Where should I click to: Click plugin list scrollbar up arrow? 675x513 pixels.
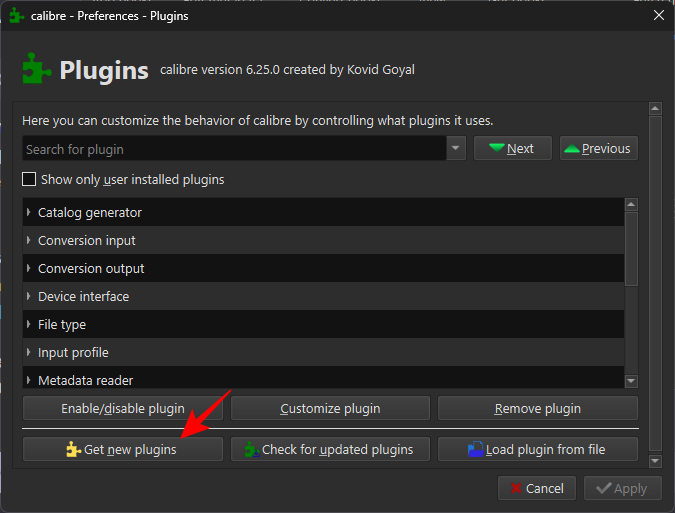(x=631, y=204)
